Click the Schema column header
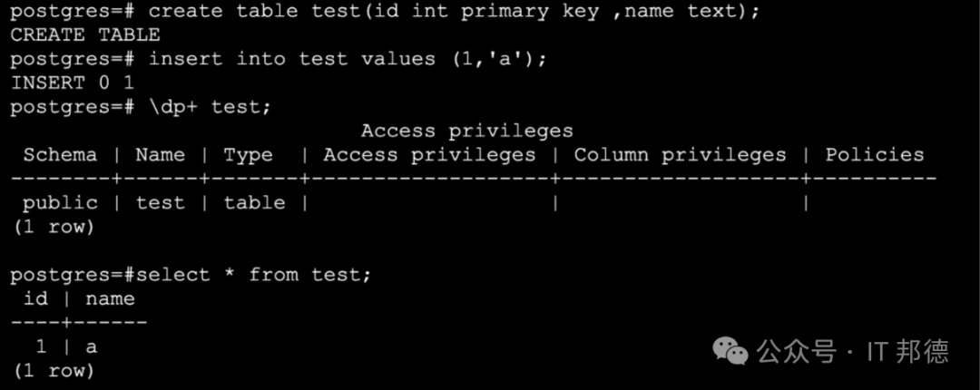The width and height of the screenshot is (980, 390). click(60, 155)
